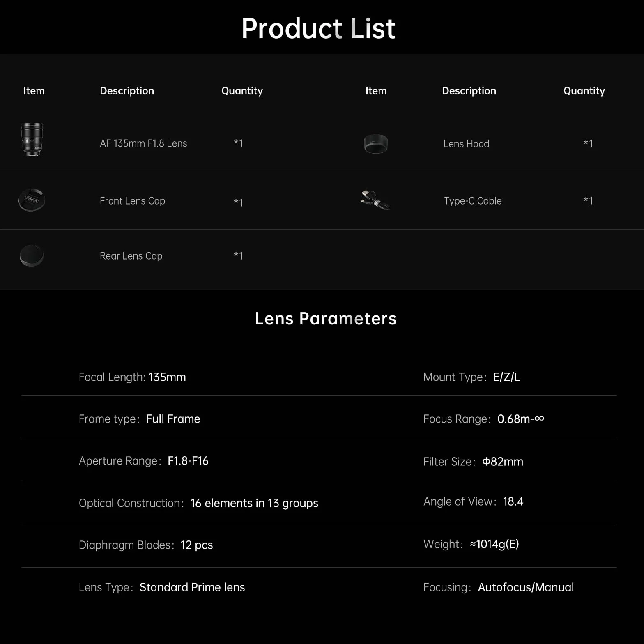Click the Φ82mm filter size value
Screen dimensions: 644x644
[x=503, y=462]
